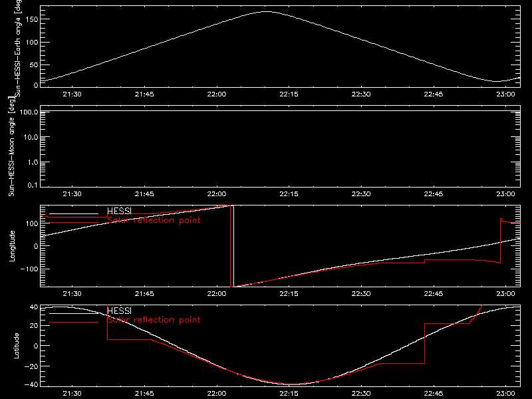Click the 0.1 tick on Moon angle axis
532x399 pixels.
33,185
